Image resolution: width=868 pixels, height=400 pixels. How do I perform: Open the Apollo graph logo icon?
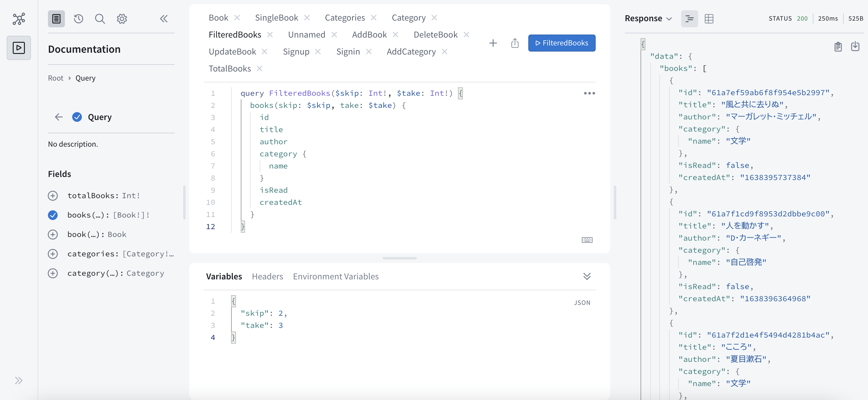(19, 18)
